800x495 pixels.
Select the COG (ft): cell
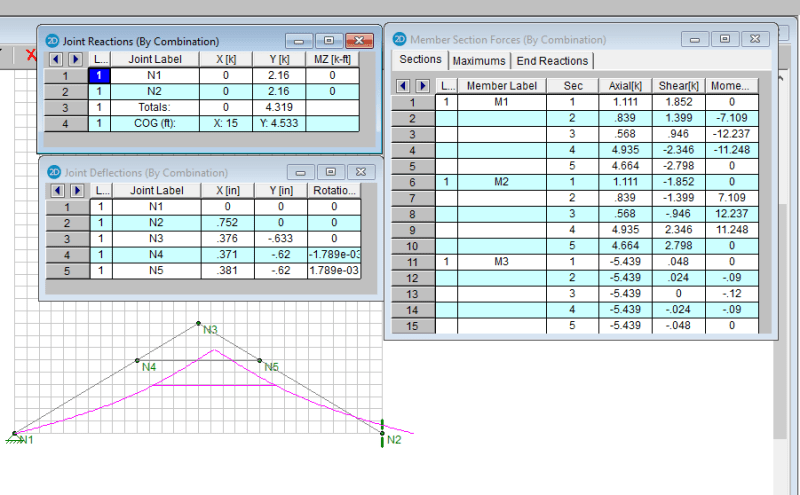point(155,123)
